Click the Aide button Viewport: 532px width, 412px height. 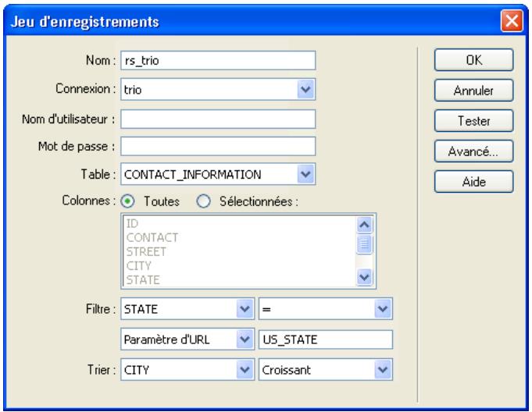point(473,182)
